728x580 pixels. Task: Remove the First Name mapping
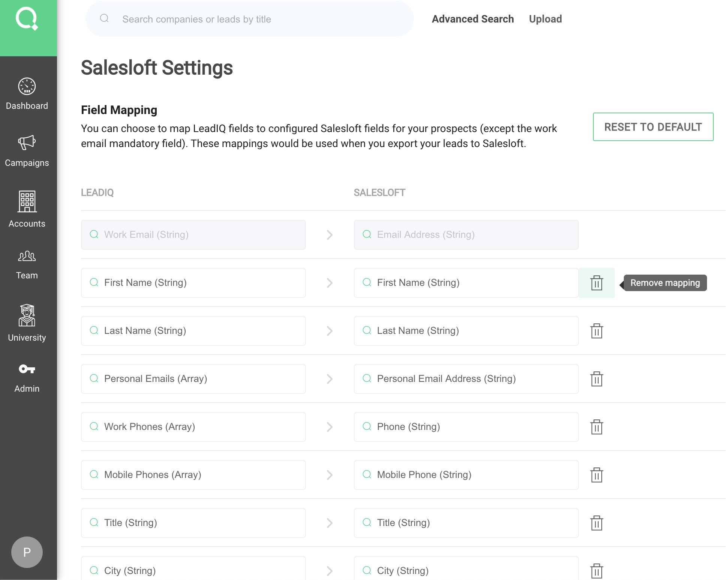596,283
